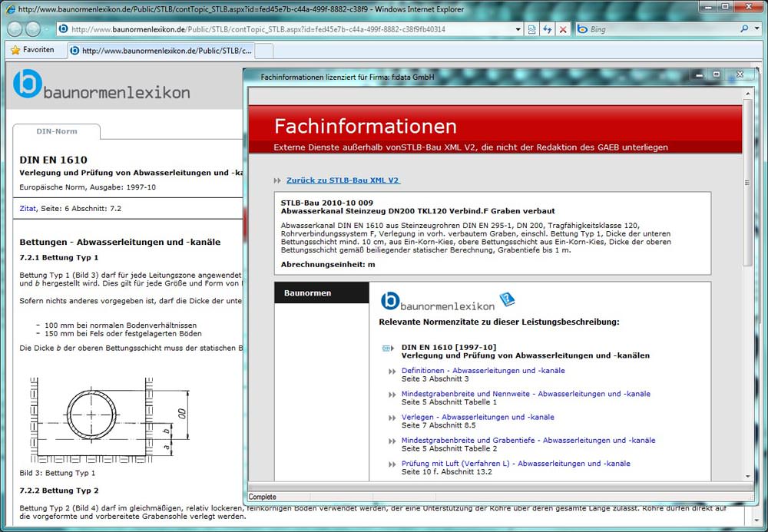This screenshot has width=768, height=532.
Task: Click the Bettungen - Abwasserleitungen und -kanäle heading
Action: tap(120, 242)
